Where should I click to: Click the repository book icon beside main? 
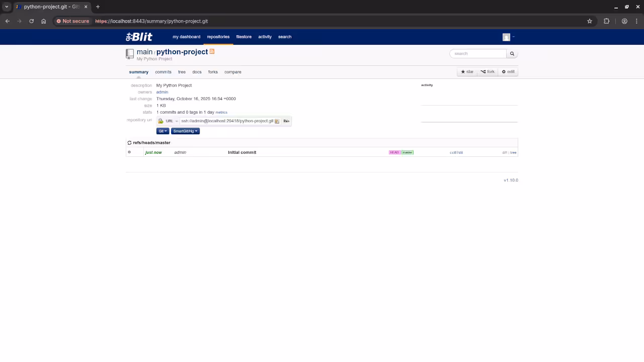130,54
